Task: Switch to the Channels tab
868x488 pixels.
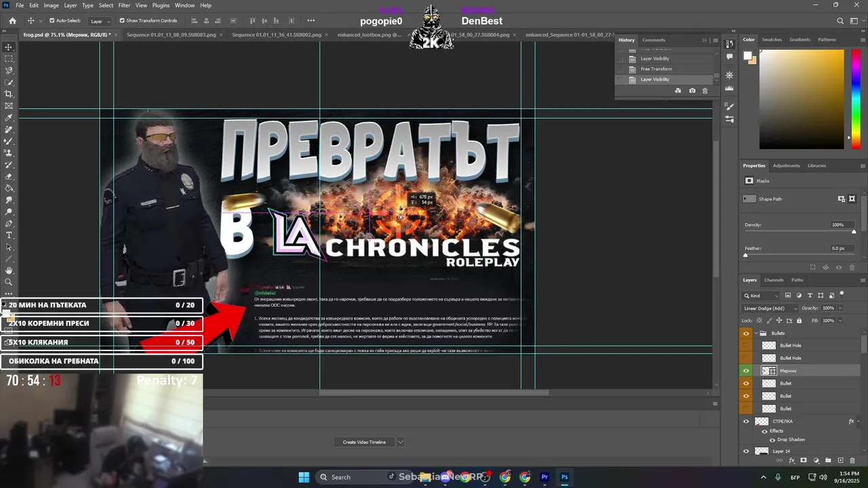Action: click(x=774, y=280)
